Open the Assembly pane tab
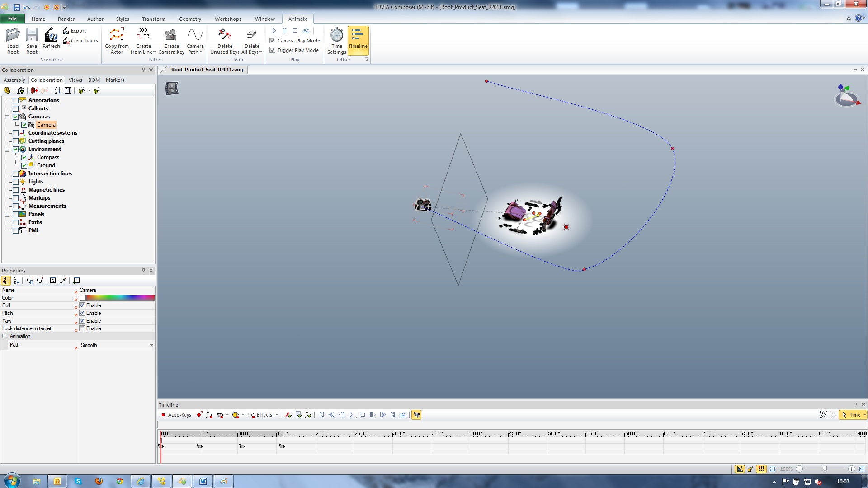The height and width of the screenshot is (488, 868). (x=14, y=80)
